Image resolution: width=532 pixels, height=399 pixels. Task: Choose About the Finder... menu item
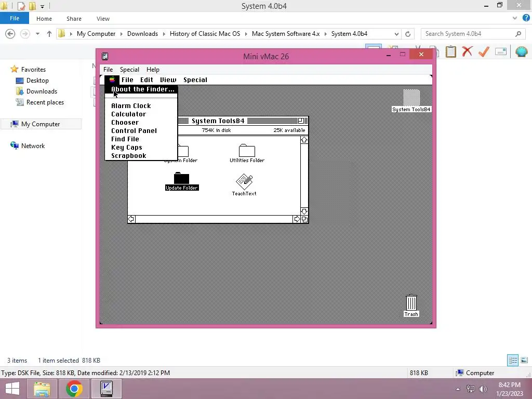click(x=141, y=89)
